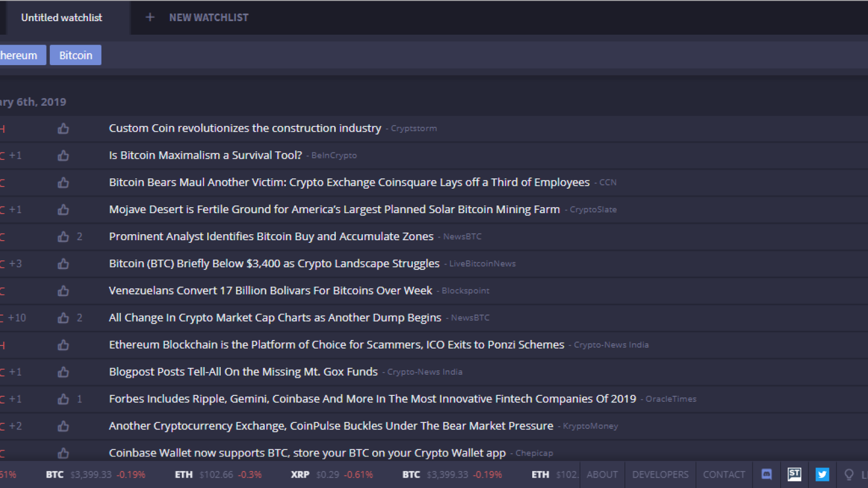Open the CONTACT footer link

click(x=724, y=474)
